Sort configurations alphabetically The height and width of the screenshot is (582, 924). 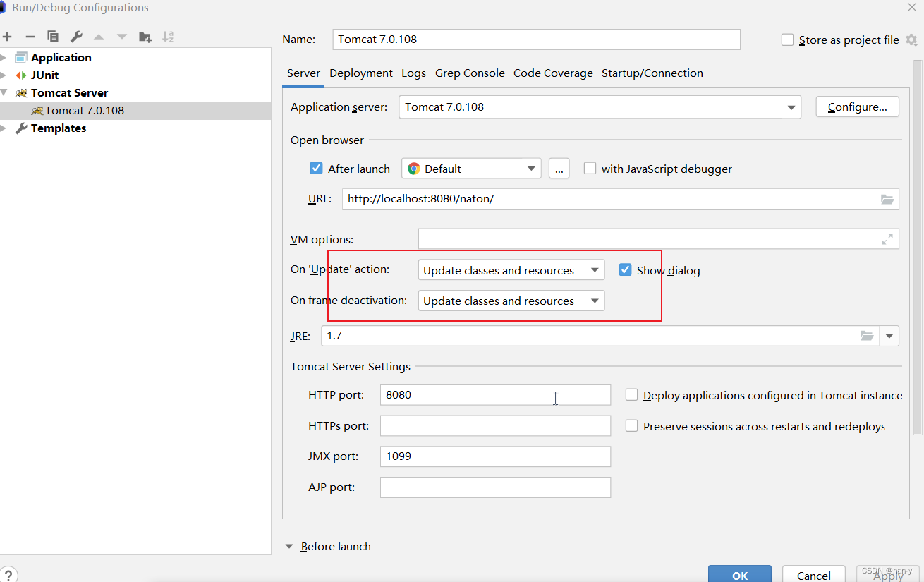pos(168,37)
